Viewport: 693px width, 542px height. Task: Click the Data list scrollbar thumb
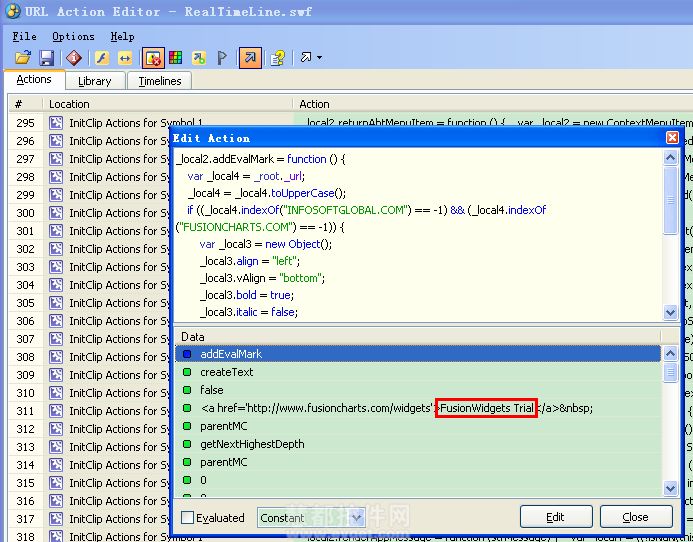(670, 373)
